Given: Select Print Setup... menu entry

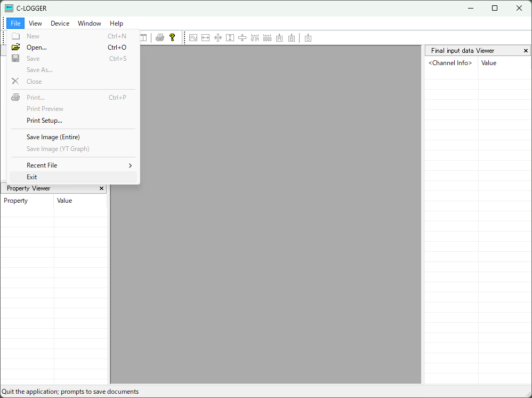Looking at the screenshot, I should point(44,121).
